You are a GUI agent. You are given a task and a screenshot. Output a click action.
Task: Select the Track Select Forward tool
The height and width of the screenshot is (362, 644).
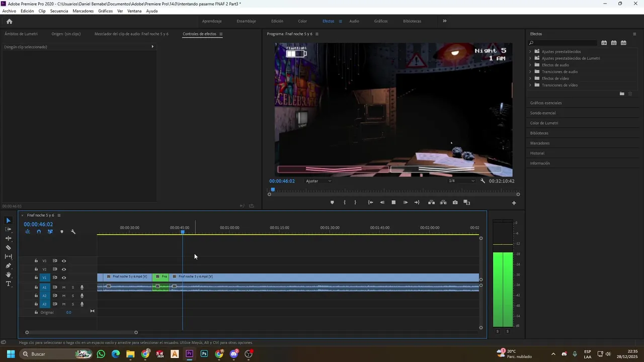point(8,229)
